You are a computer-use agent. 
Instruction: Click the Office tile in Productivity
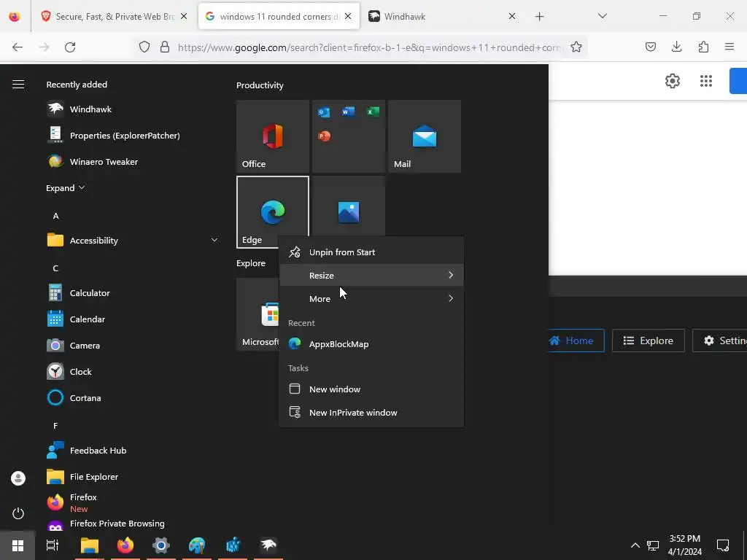[273, 136]
